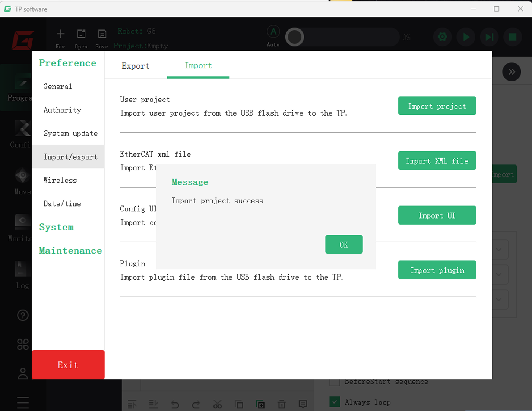532x411 pixels.
Task: Click the green duplicate icon in bottom toolbar
Action: tap(260, 404)
